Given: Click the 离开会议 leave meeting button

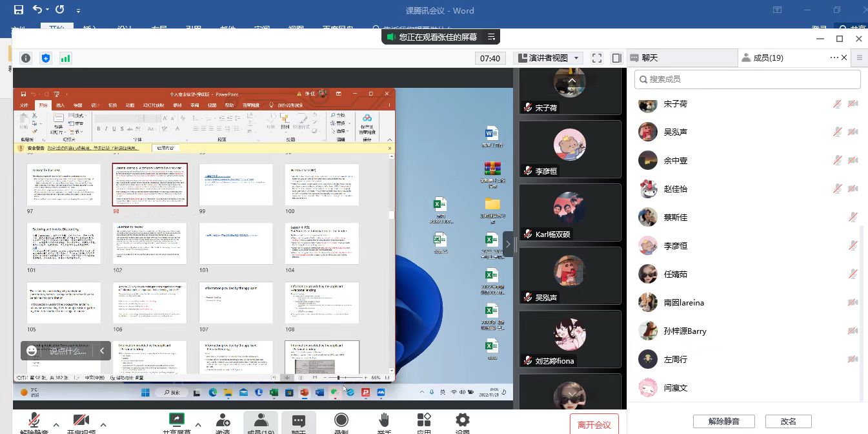Looking at the screenshot, I should coord(594,424).
